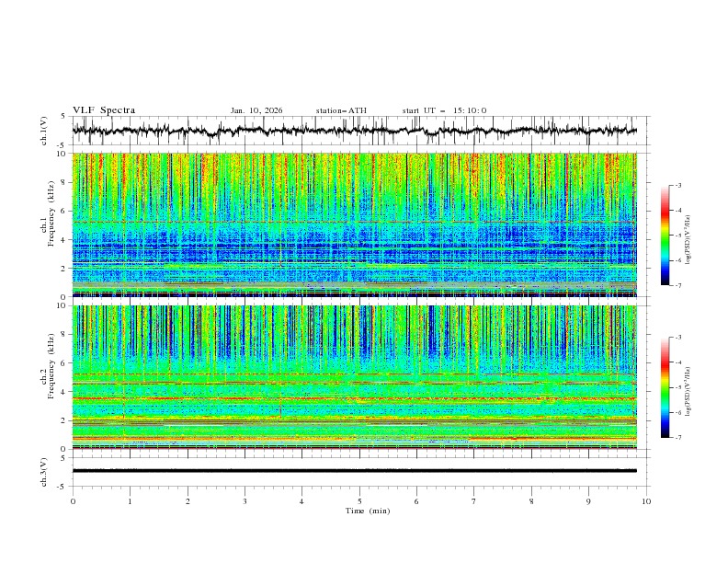Click the 'ch.1(V)' axis label
The width and height of the screenshot is (728, 563).
(44, 131)
